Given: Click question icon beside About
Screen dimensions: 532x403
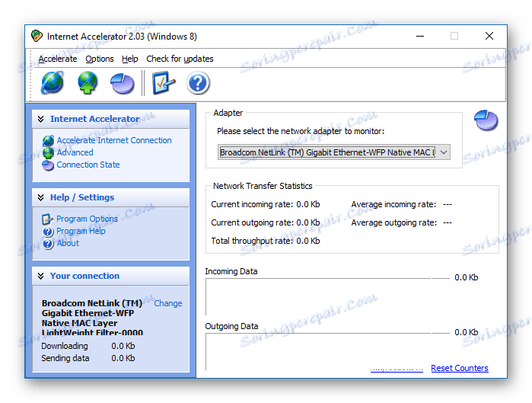Looking at the screenshot, I should [x=48, y=244].
